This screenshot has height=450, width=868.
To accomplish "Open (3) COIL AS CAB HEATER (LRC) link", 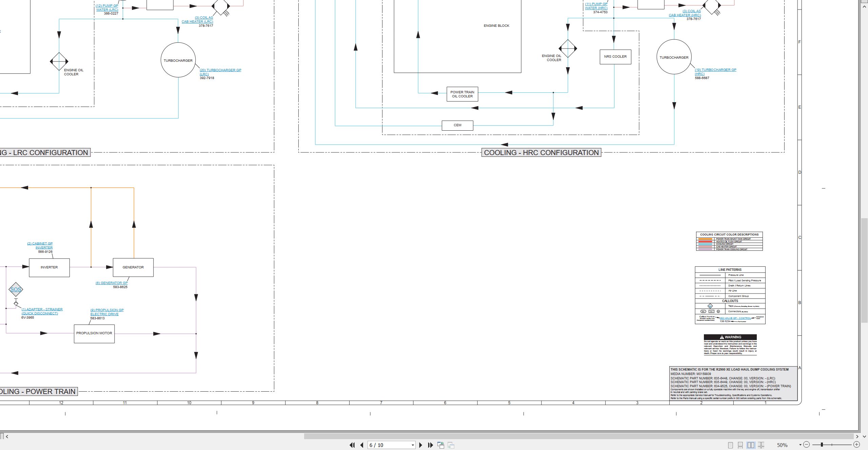I will tap(197, 20).
